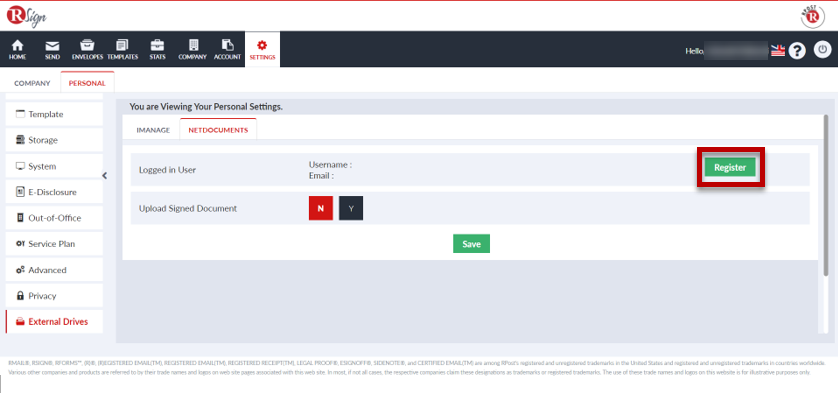Image resolution: width=838 pixels, height=393 pixels.
Task: Open Privacy settings in the sidebar
Action: (54, 296)
